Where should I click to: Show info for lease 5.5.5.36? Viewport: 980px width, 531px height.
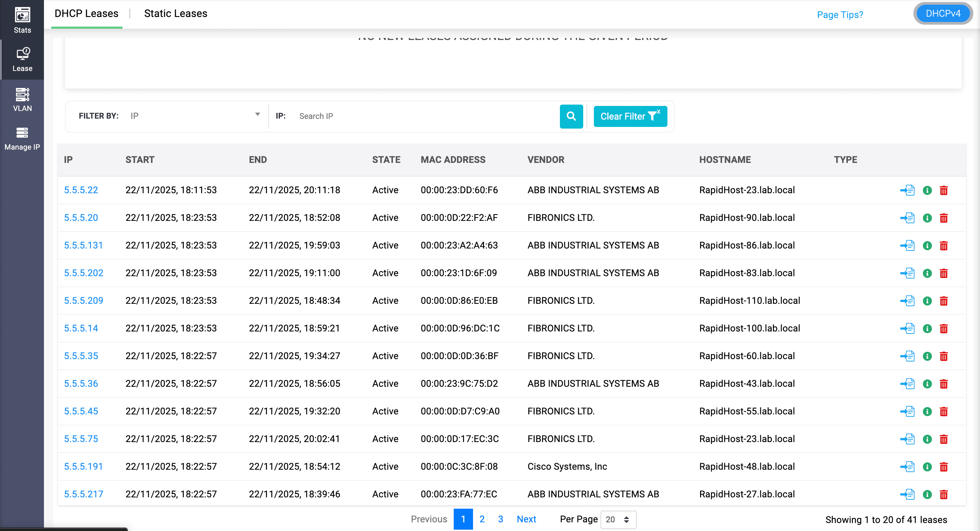[x=927, y=384]
